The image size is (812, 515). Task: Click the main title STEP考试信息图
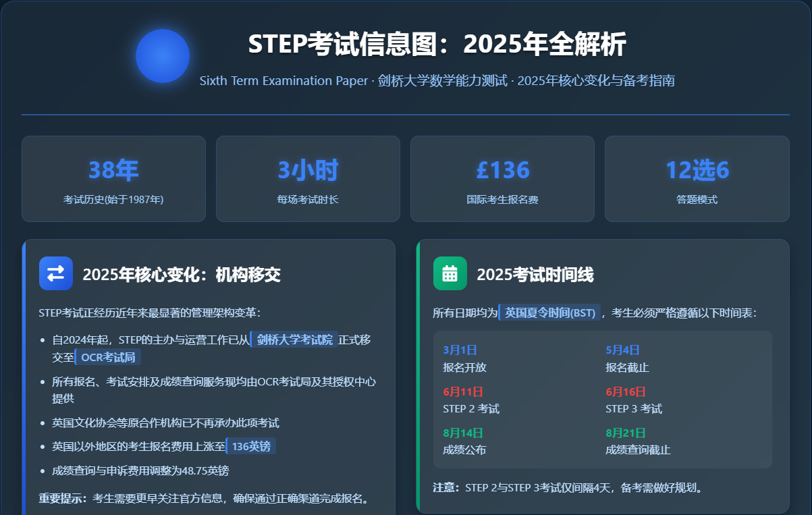click(x=437, y=45)
